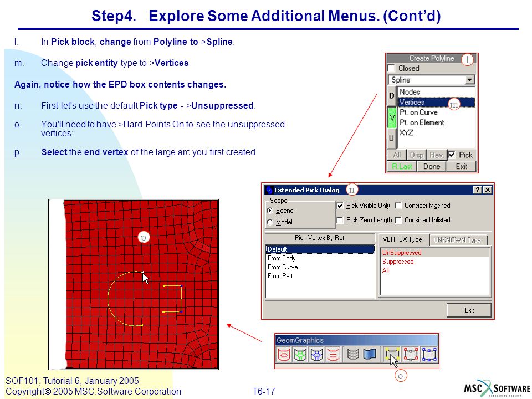Click Exit in the Create Polyline panel
532x399 pixels.
[x=461, y=167]
